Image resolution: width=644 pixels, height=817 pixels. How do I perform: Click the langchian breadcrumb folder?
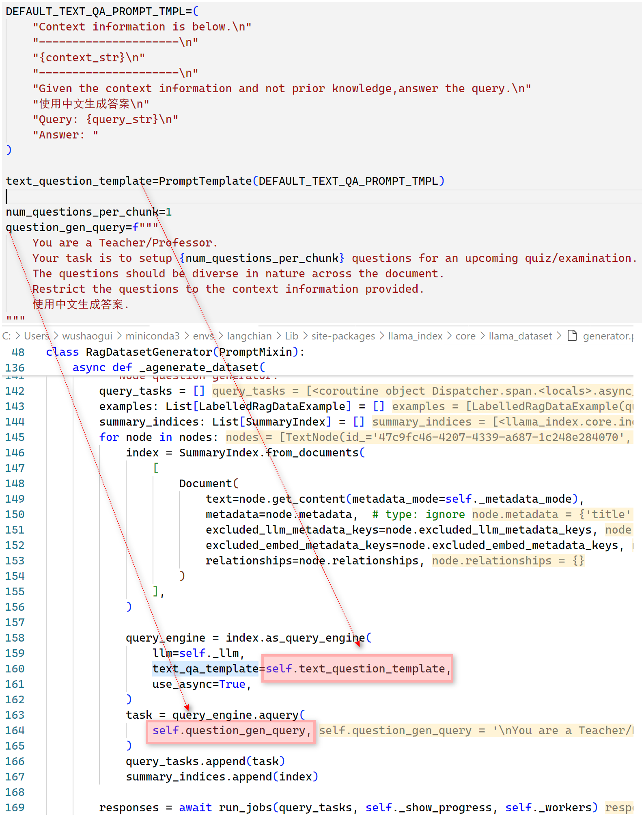[x=249, y=336]
